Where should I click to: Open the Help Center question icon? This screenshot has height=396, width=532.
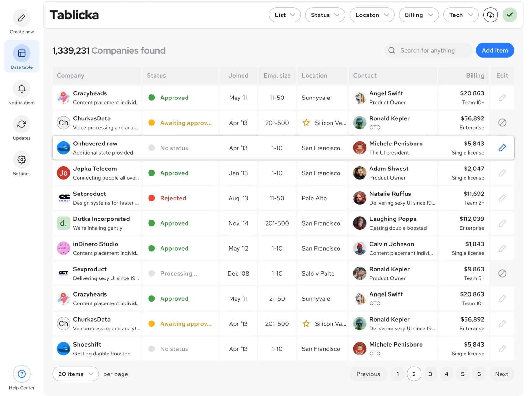coord(22,374)
